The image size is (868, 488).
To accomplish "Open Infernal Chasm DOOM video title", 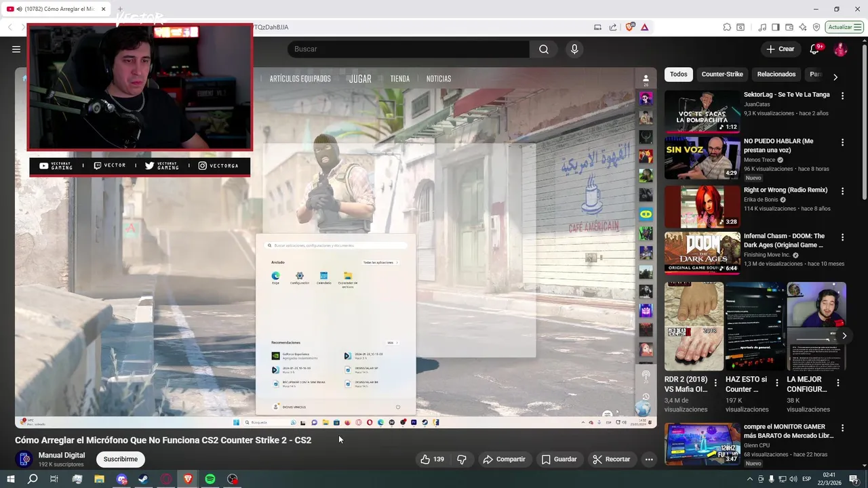I will click(x=785, y=241).
